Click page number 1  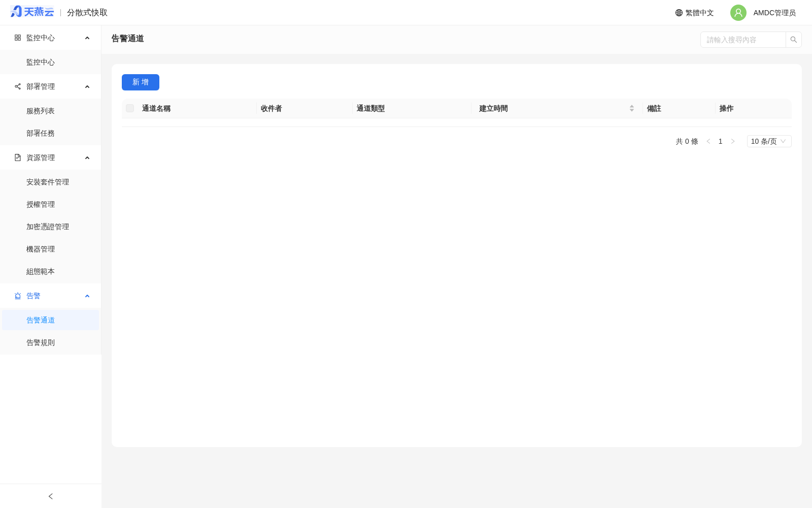[720, 141]
